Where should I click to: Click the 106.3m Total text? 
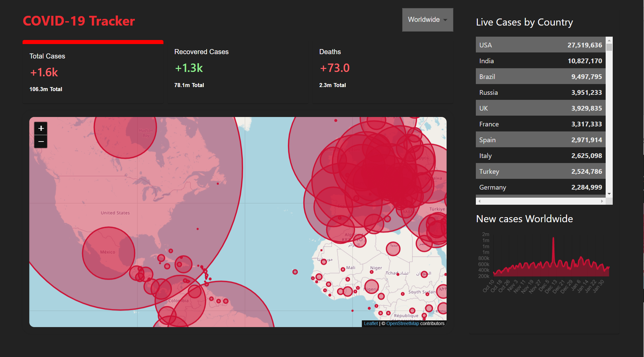coord(46,89)
